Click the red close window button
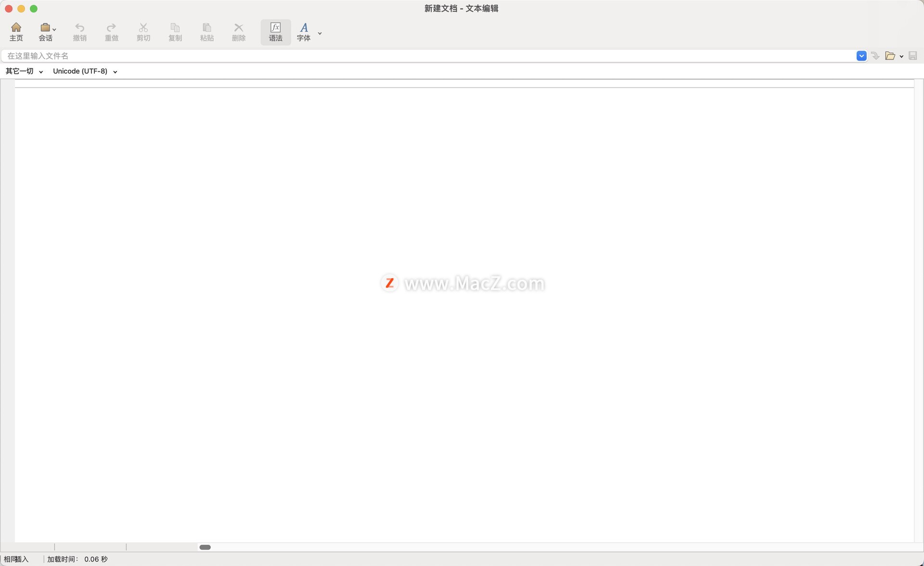Screen dimensions: 924x566 [9, 9]
